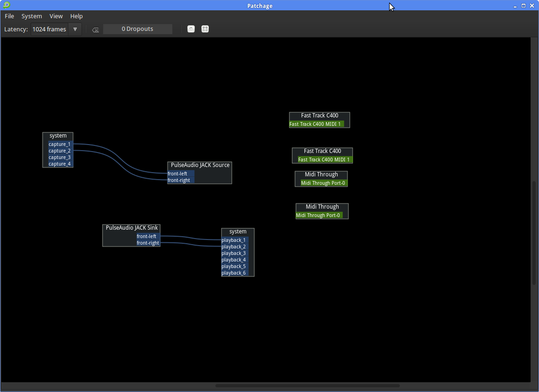Viewport: 539px width, 392px height.
Task: Open the View menu
Action: [56, 16]
